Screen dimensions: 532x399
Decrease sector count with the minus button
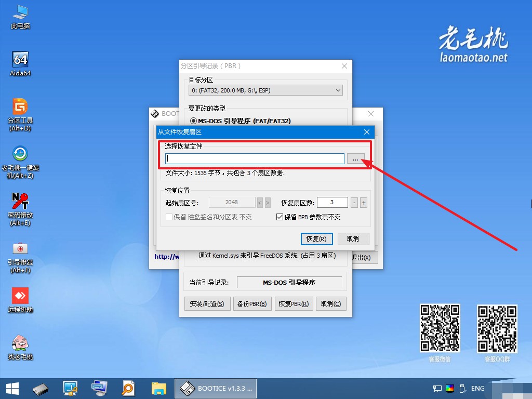coord(354,203)
